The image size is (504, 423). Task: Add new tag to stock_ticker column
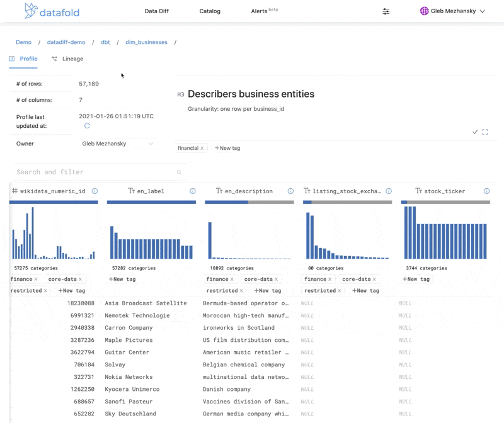(416, 279)
